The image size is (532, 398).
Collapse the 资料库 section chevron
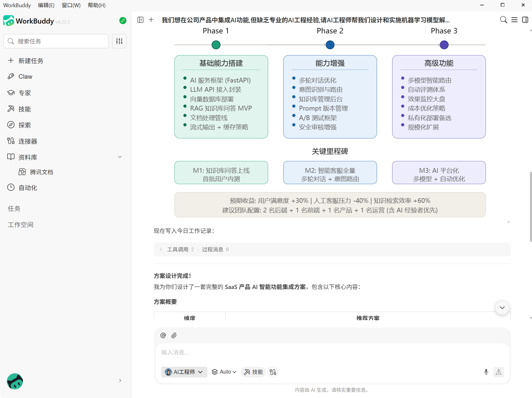point(120,157)
